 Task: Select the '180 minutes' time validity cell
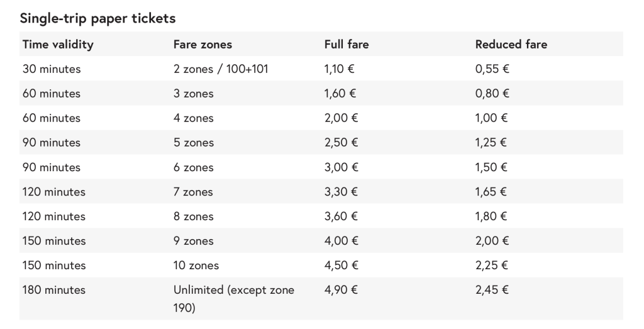[x=54, y=290]
